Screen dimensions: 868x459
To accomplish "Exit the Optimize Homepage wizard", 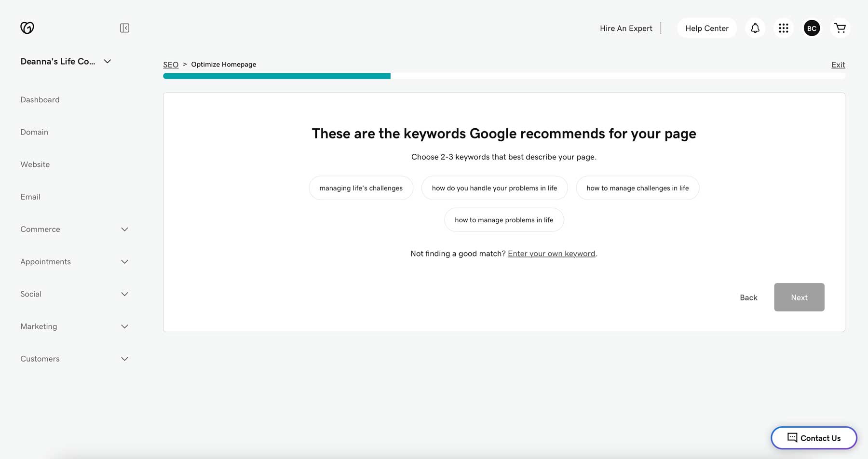I will pyautogui.click(x=838, y=64).
